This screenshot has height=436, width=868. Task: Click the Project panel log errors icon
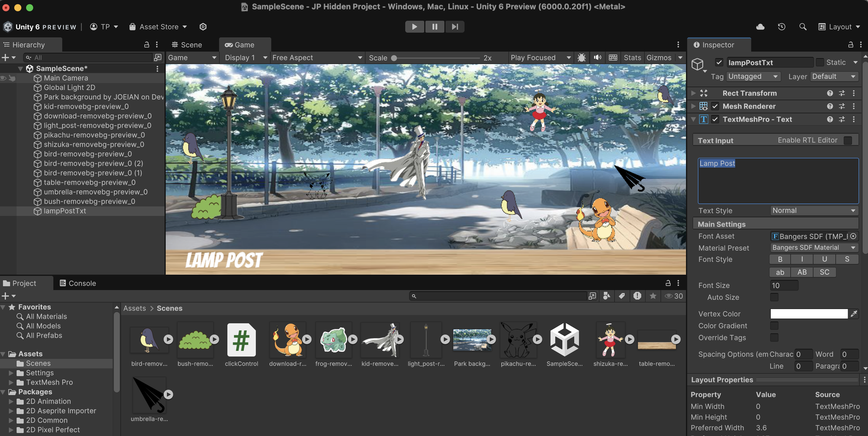(637, 296)
